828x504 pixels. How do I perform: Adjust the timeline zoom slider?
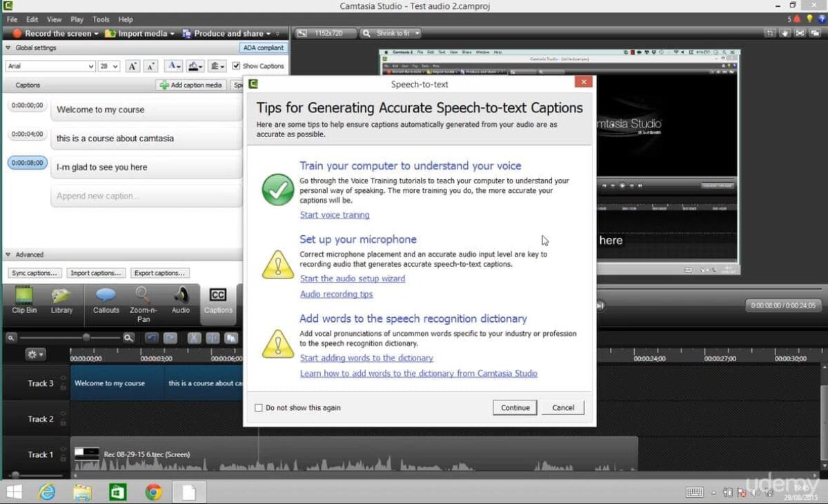coord(86,337)
